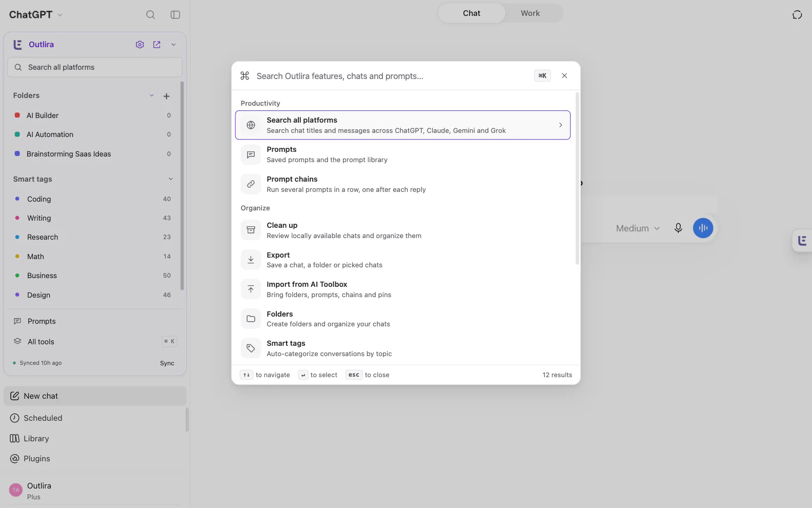Click the Import from AI Toolbox upload icon
The width and height of the screenshot is (812, 508).
[x=251, y=289]
